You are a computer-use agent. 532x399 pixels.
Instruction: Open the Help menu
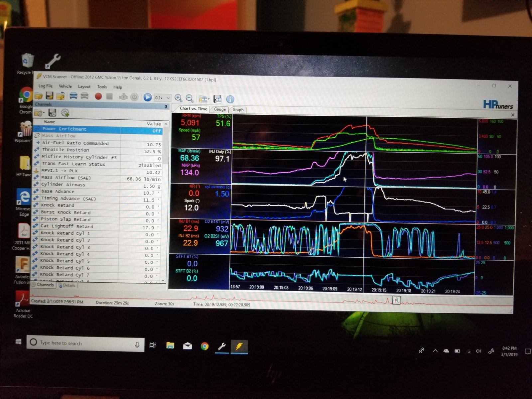pyautogui.click(x=118, y=87)
